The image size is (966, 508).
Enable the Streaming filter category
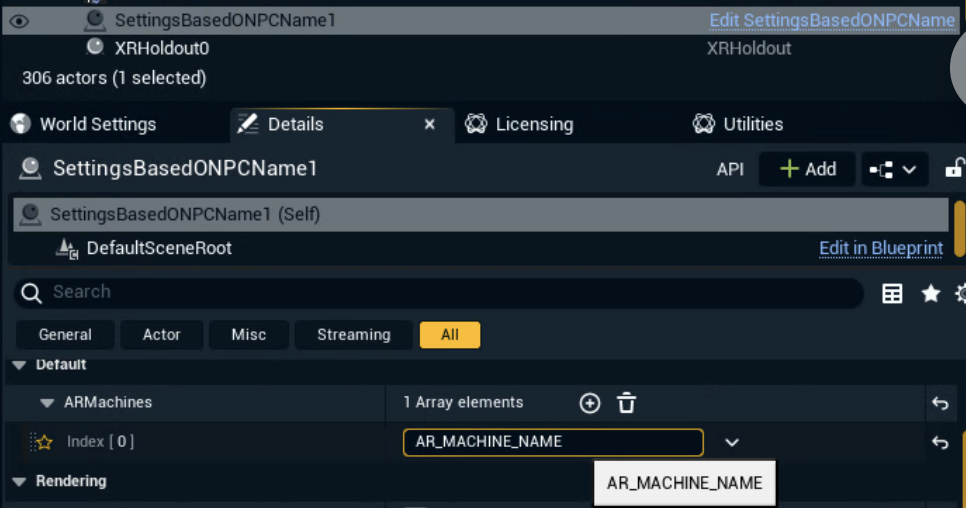pyautogui.click(x=353, y=335)
